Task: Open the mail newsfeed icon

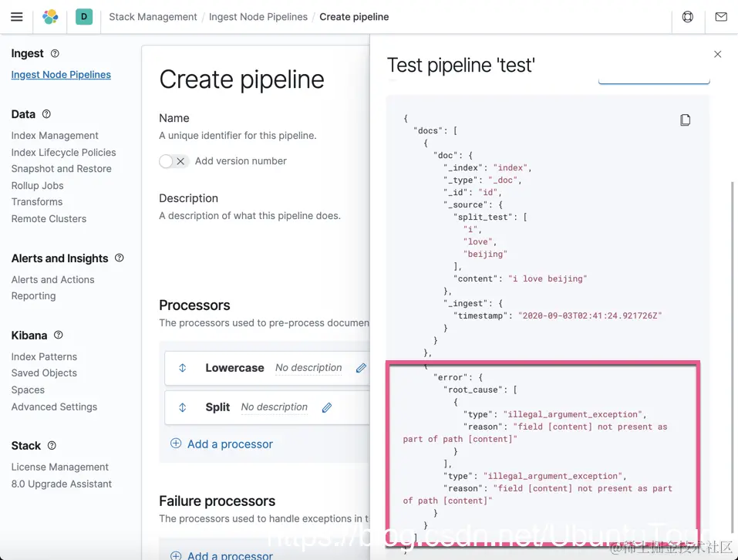Action: 721,17
